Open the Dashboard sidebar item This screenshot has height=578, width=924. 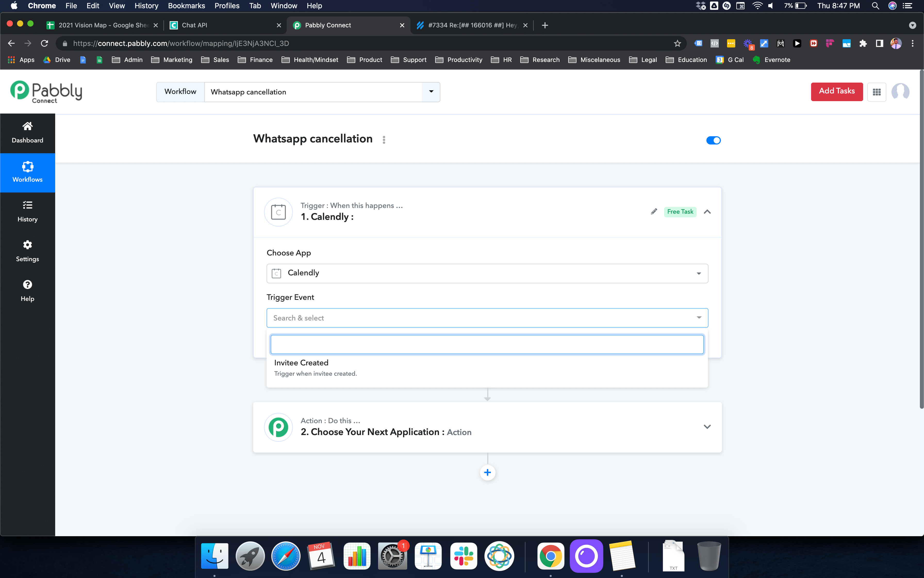click(28, 133)
